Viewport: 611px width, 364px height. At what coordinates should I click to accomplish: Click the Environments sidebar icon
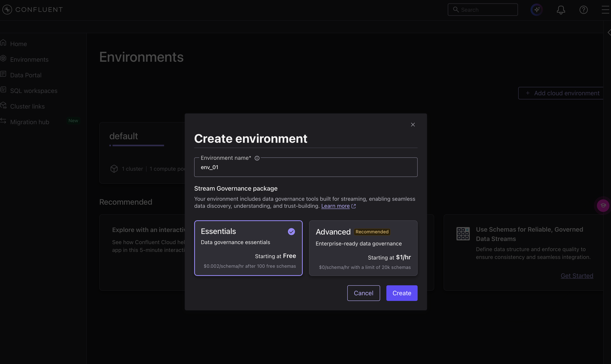(x=3, y=58)
